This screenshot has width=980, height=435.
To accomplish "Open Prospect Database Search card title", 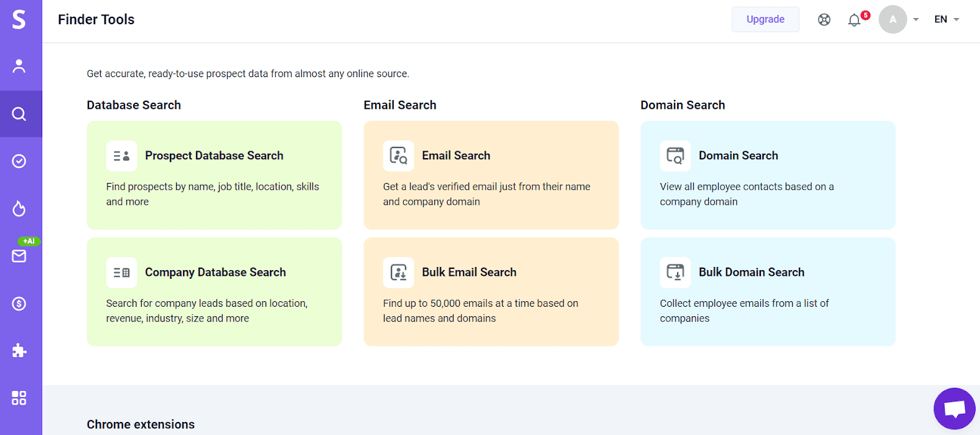I will (214, 156).
